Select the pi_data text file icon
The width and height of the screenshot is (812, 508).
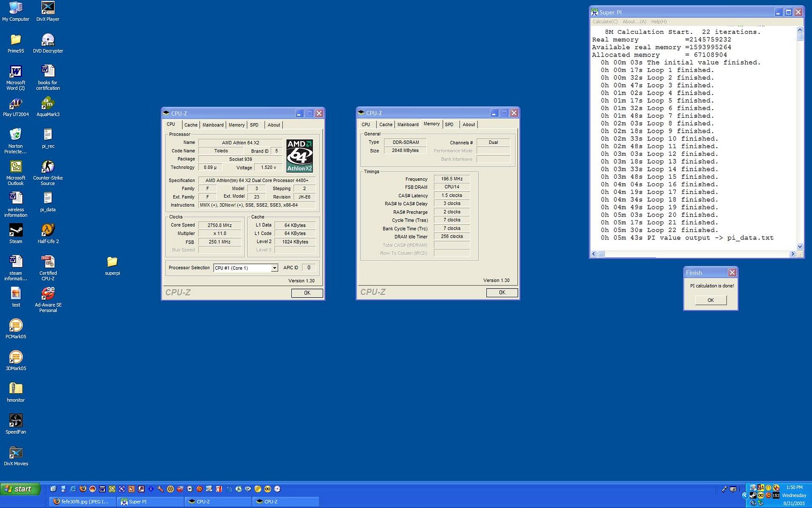(x=48, y=202)
